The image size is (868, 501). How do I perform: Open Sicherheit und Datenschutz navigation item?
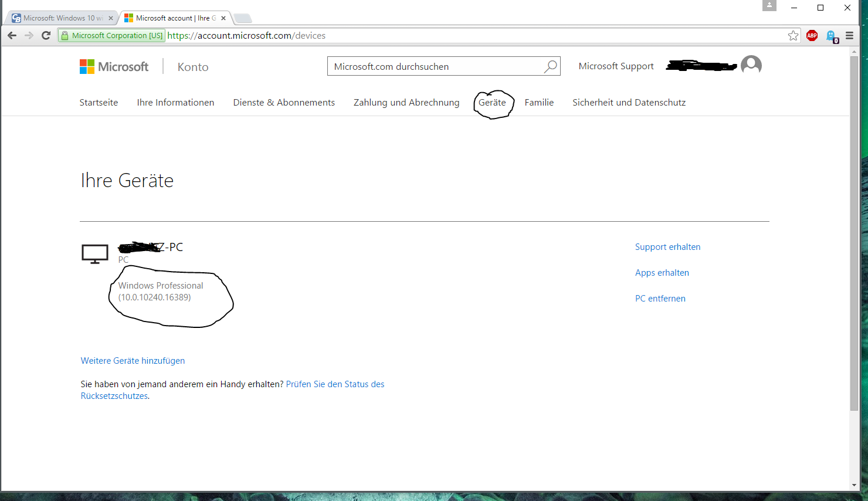click(629, 103)
